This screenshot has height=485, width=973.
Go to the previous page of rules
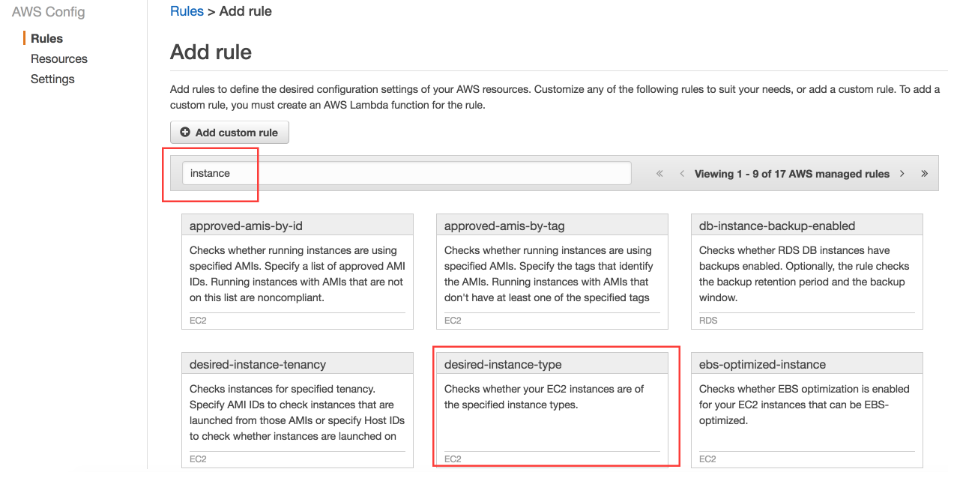[x=681, y=174]
